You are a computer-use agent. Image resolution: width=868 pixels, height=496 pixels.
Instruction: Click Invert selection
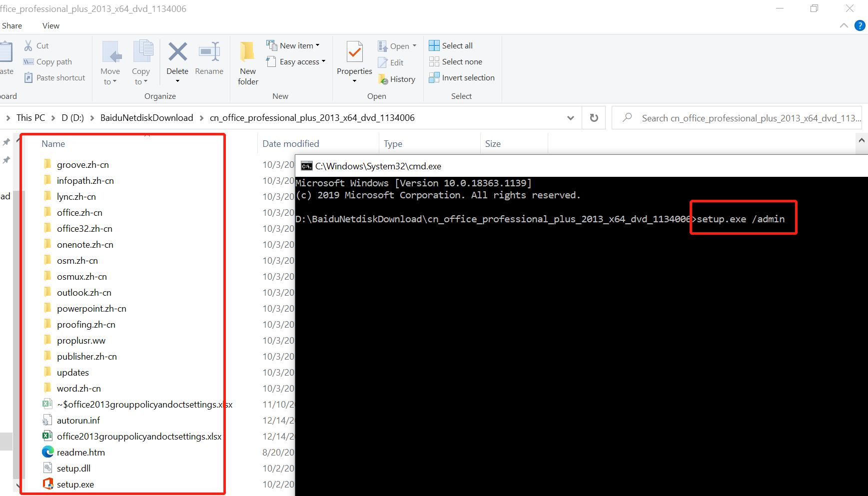coord(462,77)
